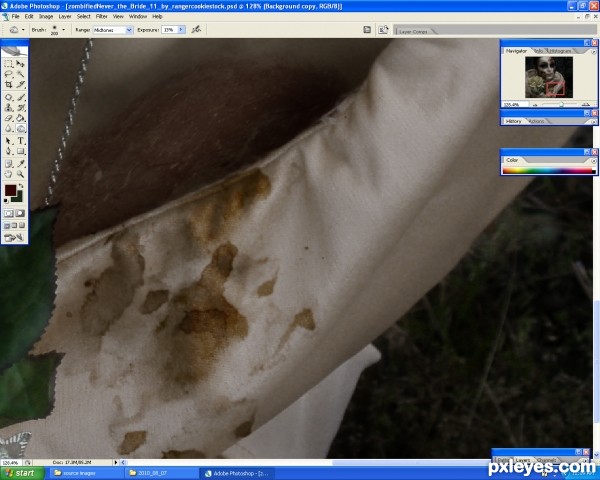Select the Type tool
This screenshot has width=600, height=480.
tap(20, 141)
